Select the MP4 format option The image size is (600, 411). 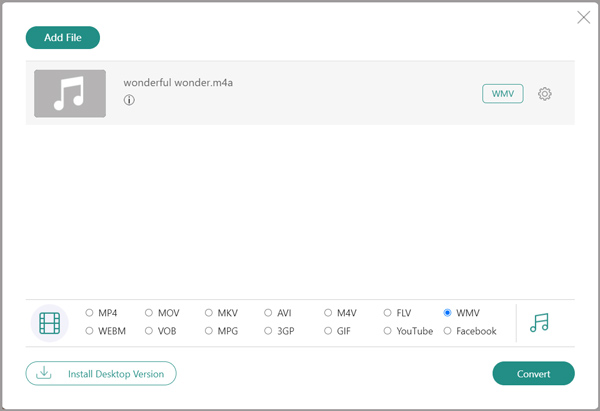90,313
